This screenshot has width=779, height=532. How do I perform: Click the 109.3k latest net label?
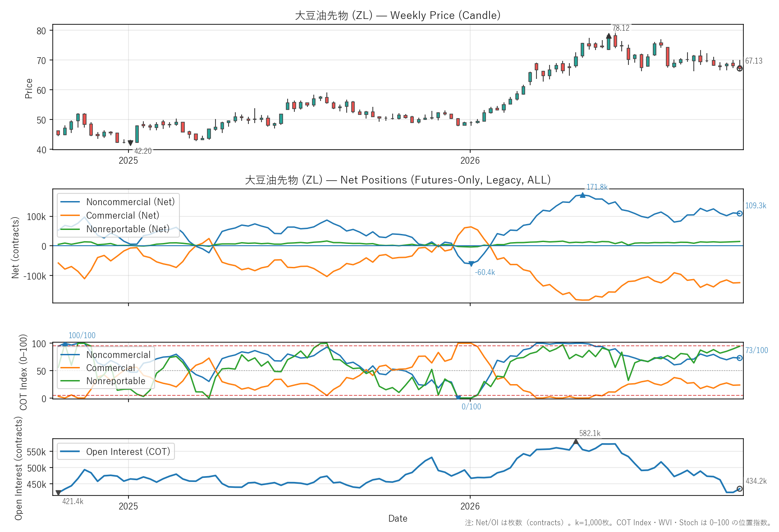coord(756,206)
